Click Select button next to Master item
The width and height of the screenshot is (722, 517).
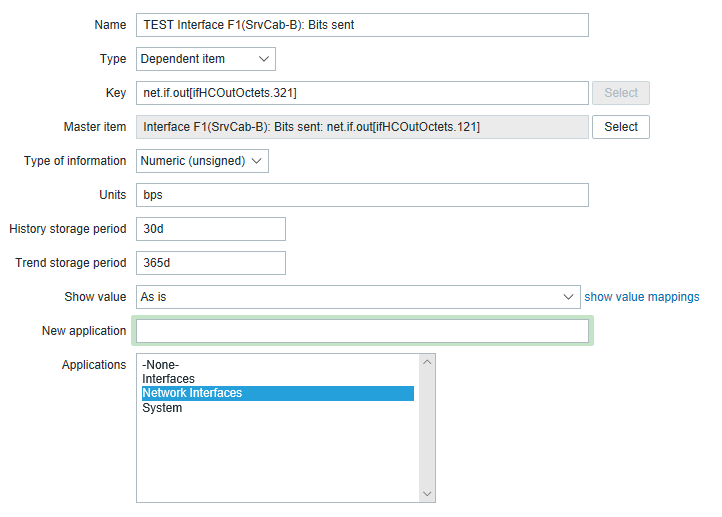coord(621,127)
